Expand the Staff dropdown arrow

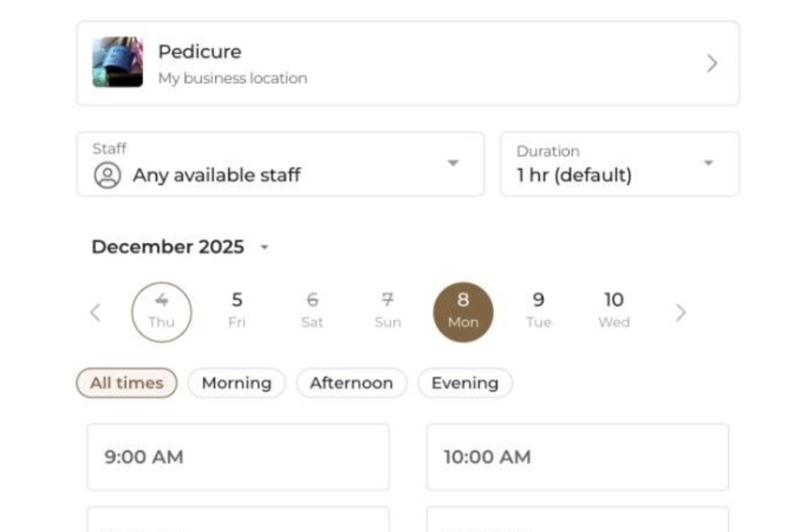[x=453, y=163]
